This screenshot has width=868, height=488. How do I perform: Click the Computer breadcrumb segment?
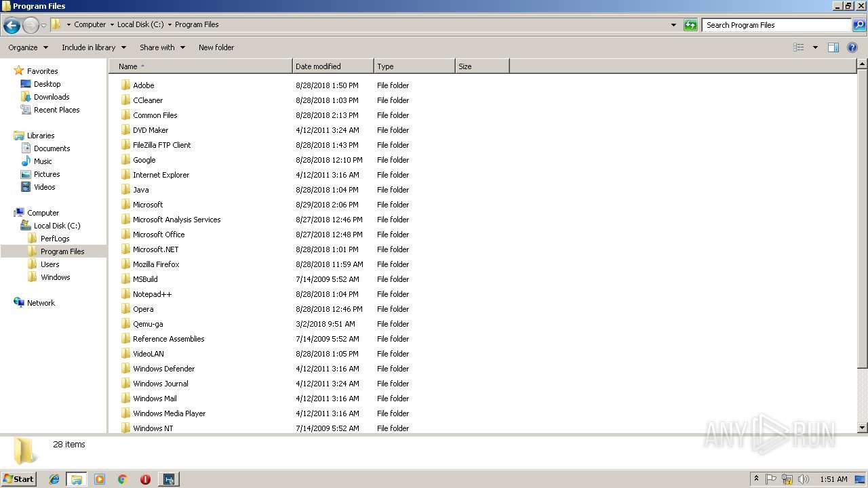tap(90, 24)
